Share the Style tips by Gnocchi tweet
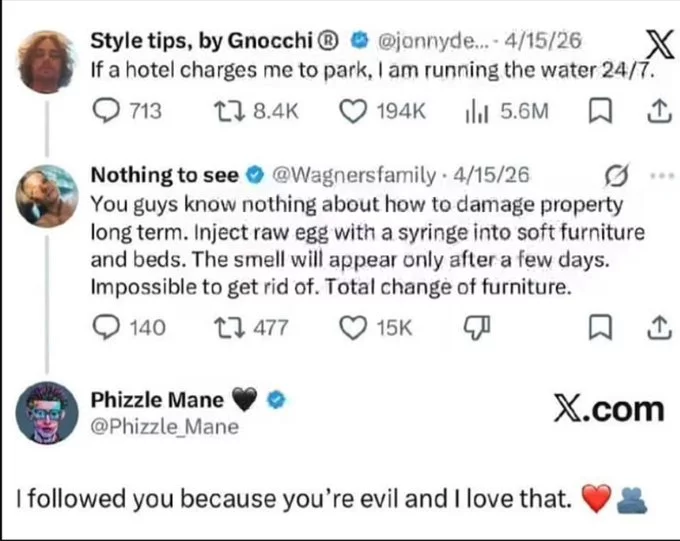680x541 pixels. click(x=659, y=111)
